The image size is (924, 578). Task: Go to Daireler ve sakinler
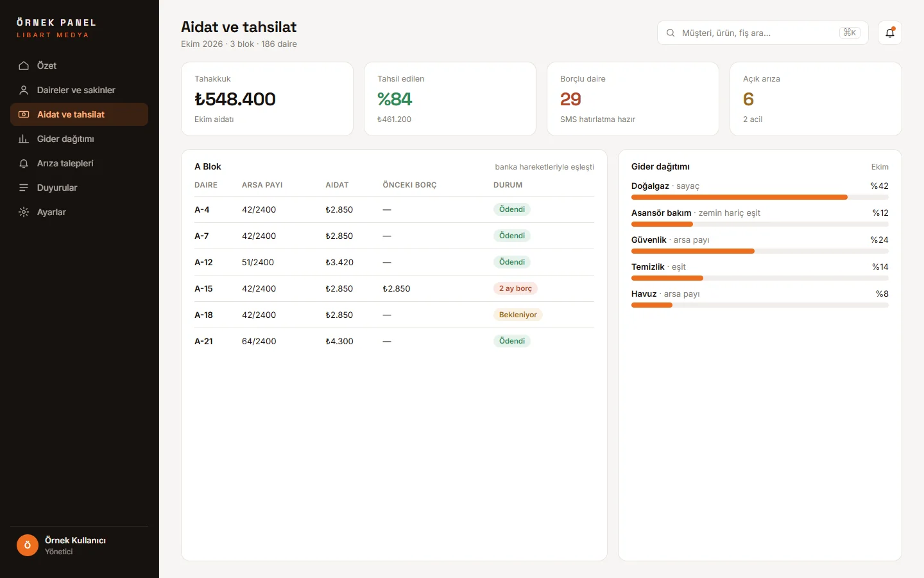pos(80,90)
